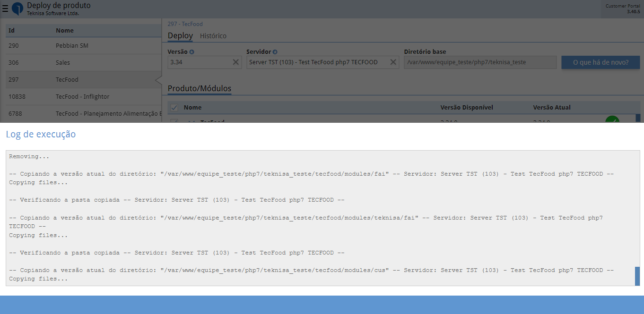Click the info icon beside Servidor
This screenshot has height=314, width=644.
(275, 52)
